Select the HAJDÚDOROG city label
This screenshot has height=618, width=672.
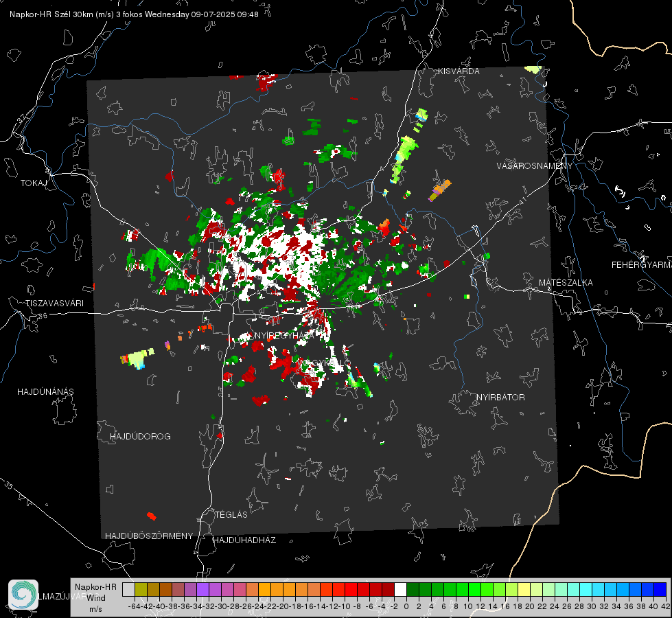coord(140,437)
